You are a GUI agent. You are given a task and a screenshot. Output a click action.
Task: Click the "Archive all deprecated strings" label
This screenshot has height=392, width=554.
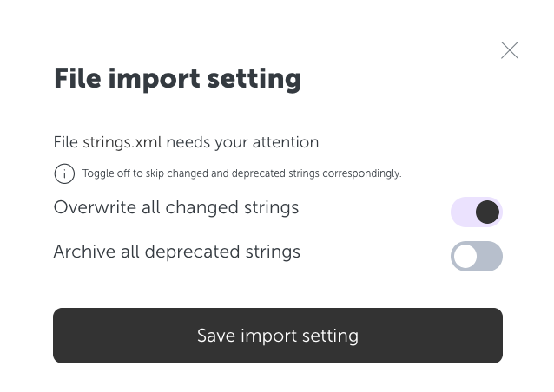pyautogui.click(x=177, y=252)
